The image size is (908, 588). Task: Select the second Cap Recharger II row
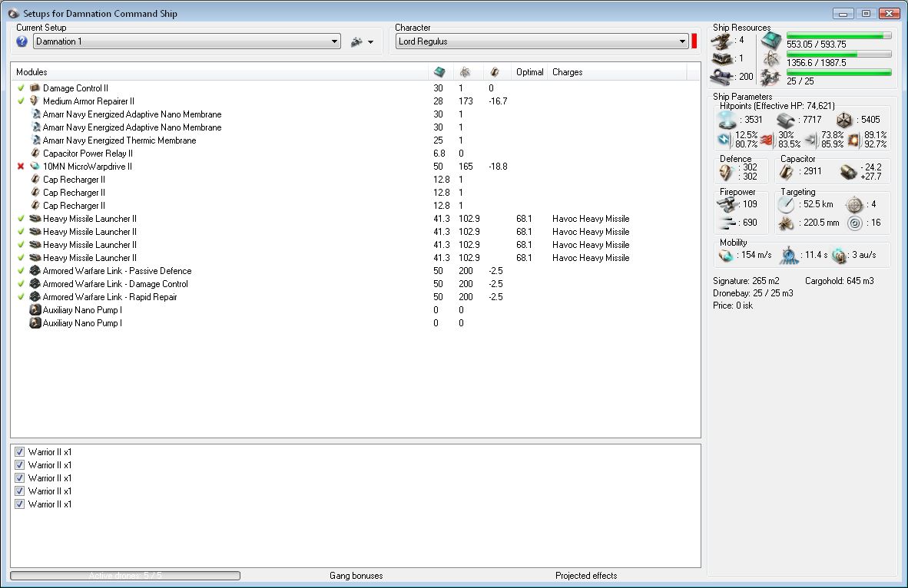(x=356, y=193)
